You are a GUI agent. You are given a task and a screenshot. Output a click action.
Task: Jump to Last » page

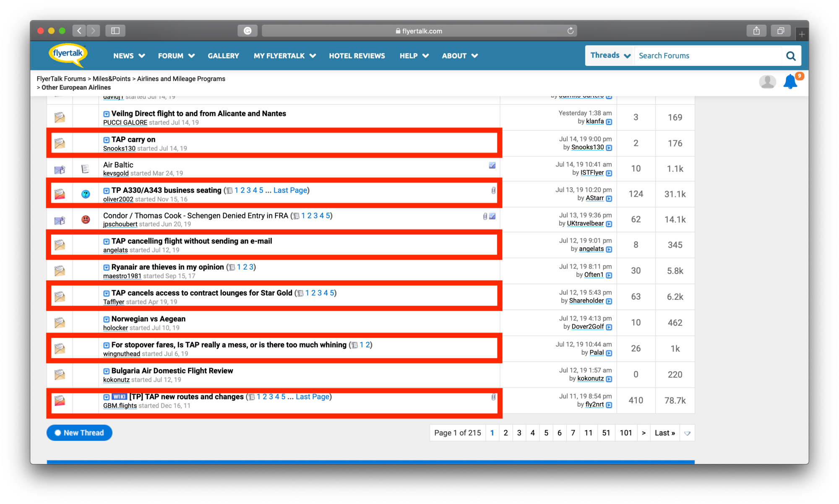(x=665, y=433)
